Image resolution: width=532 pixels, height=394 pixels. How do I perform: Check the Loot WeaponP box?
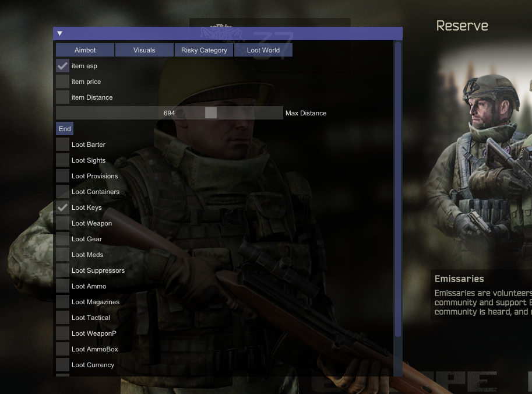(62, 333)
